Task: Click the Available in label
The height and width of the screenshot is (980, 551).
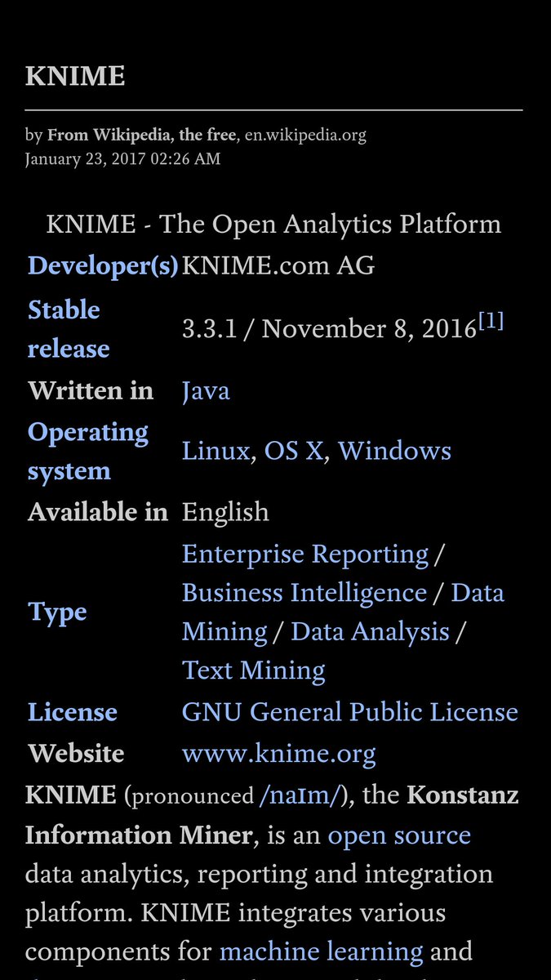Action: click(98, 513)
